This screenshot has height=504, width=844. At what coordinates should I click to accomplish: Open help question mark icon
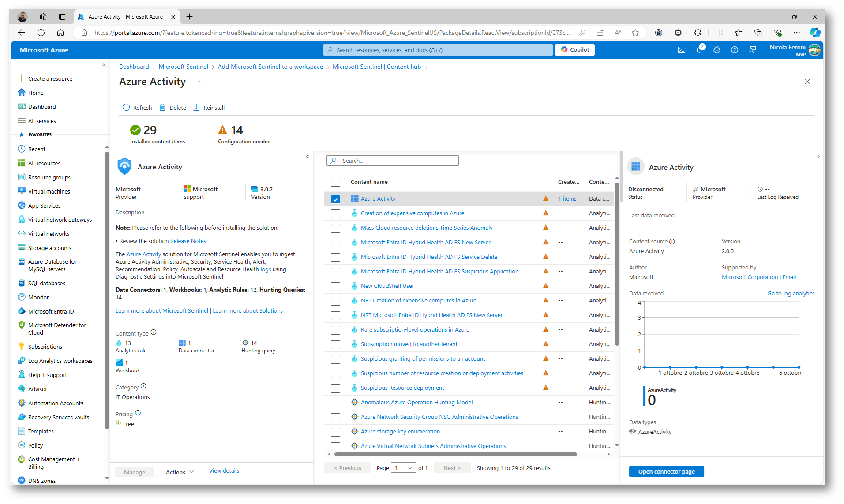tap(735, 50)
